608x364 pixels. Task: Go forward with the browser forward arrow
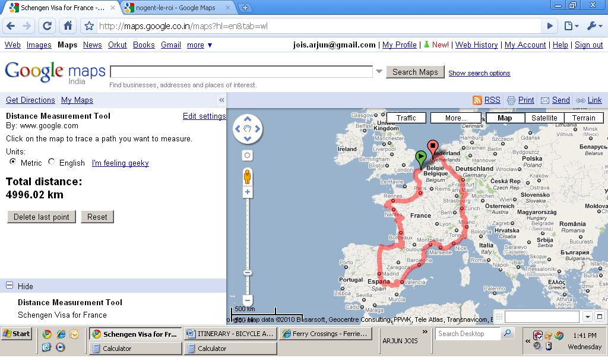[27, 26]
